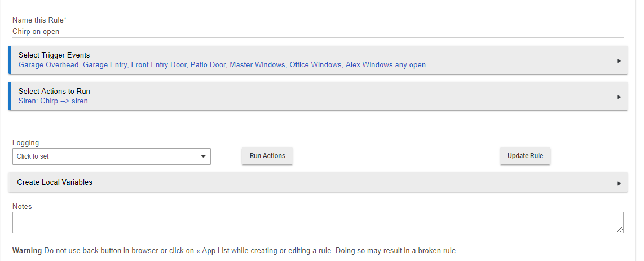Image resolution: width=644 pixels, height=261 pixels.
Task: Open the Select Trigger Events heading
Action: [54, 55]
